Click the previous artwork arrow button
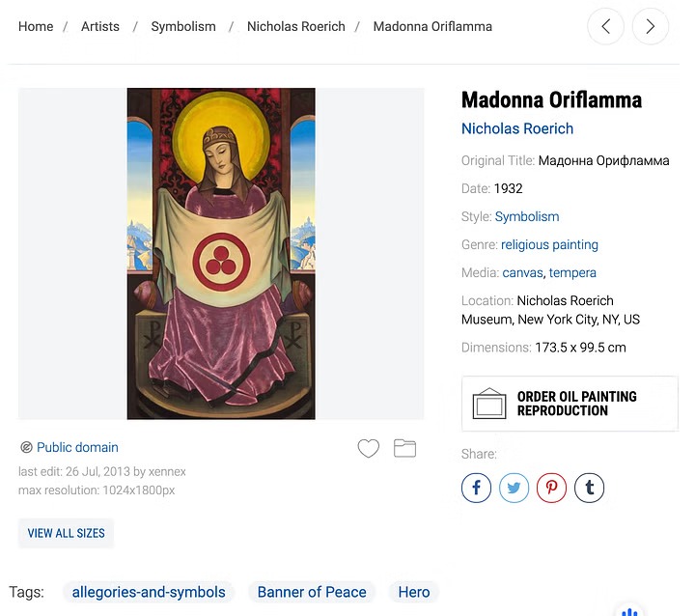 (x=605, y=27)
